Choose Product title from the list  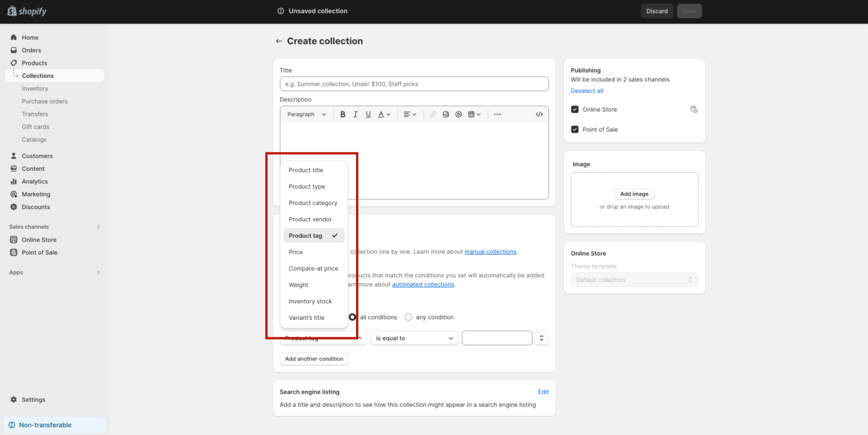pos(314,170)
